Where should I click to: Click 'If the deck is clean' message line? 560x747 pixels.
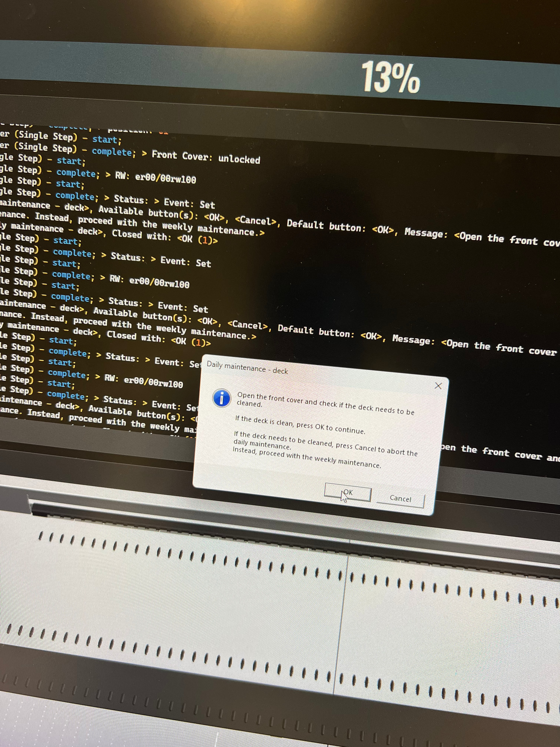(x=300, y=425)
